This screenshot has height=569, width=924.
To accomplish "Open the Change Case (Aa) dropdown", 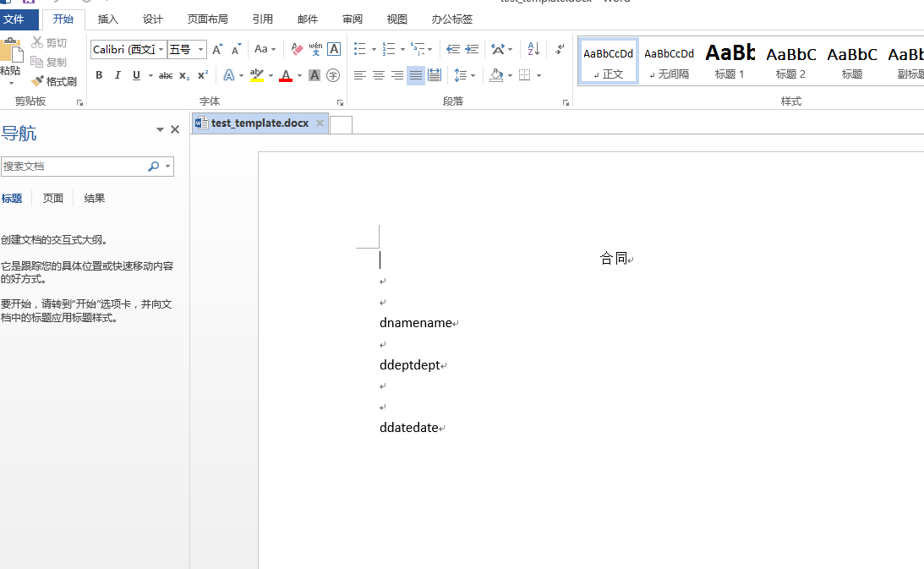I will (265, 49).
